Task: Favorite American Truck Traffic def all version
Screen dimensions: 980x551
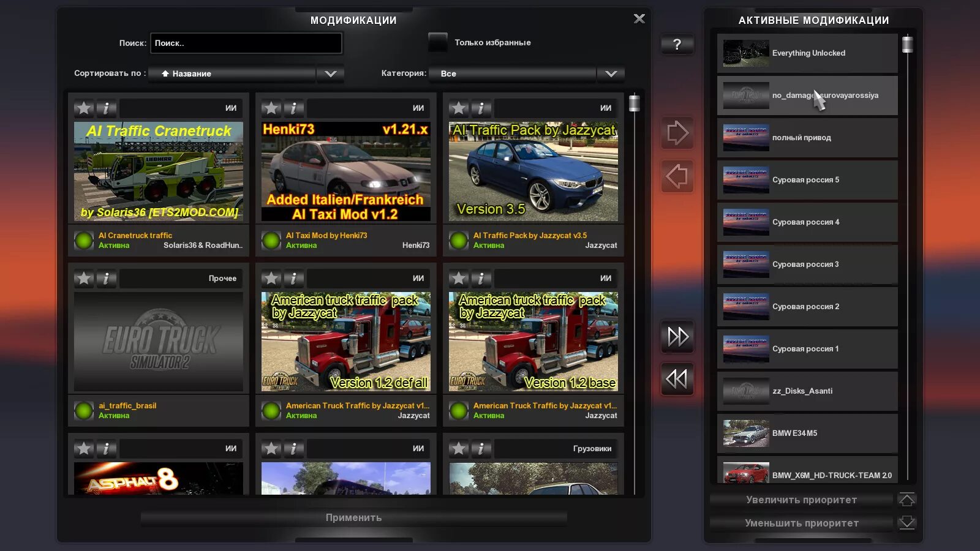Action: pyautogui.click(x=271, y=279)
